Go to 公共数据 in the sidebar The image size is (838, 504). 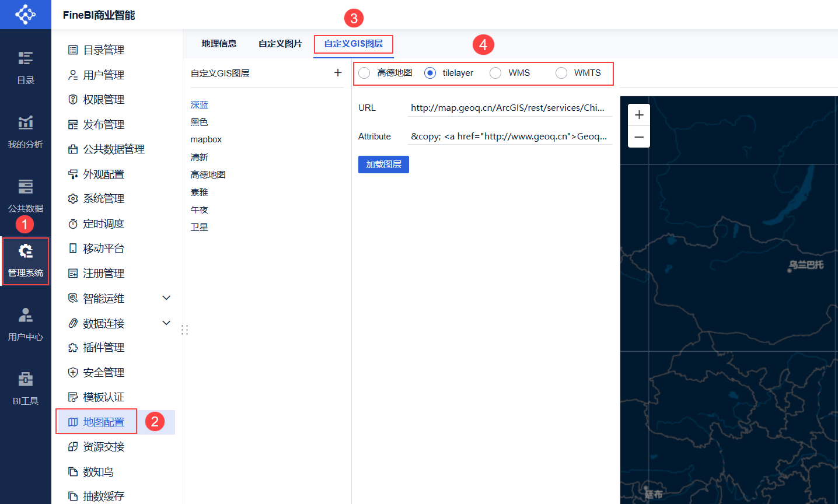tap(26, 196)
